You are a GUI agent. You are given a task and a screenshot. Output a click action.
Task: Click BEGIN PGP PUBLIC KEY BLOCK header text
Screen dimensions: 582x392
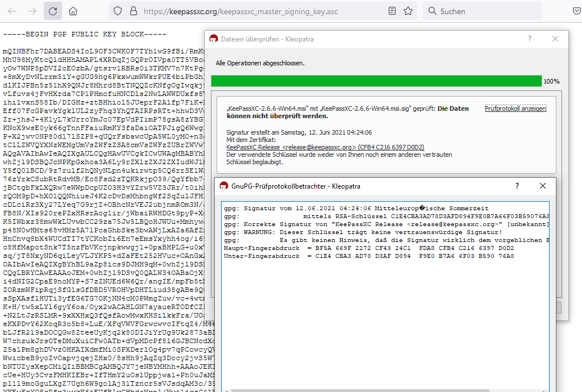85,34
